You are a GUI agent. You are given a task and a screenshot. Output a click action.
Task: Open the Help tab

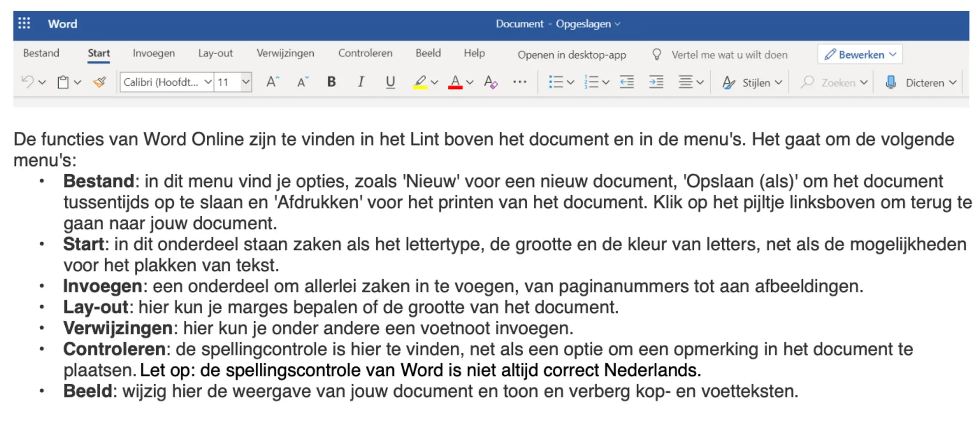474,53
